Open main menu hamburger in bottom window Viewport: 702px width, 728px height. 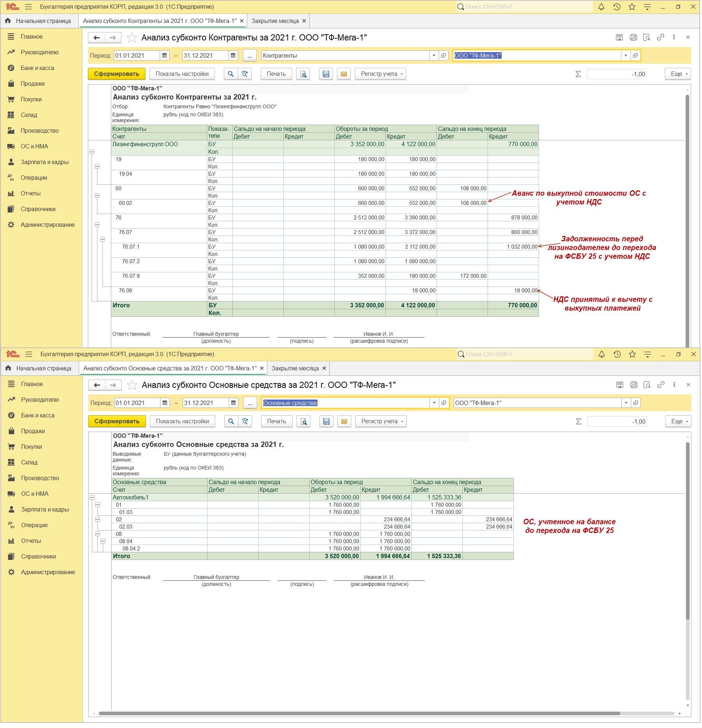(29, 354)
